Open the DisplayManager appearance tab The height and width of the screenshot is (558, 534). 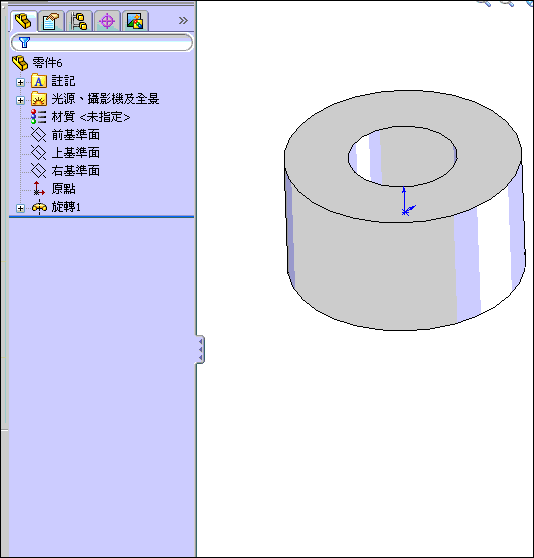pos(135,21)
